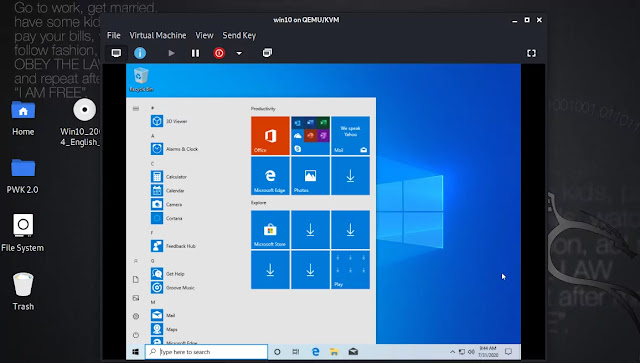640x363 pixels.
Task: Switch the VM viewer to fullscreen
Action: pyautogui.click(x=531, y=53)
